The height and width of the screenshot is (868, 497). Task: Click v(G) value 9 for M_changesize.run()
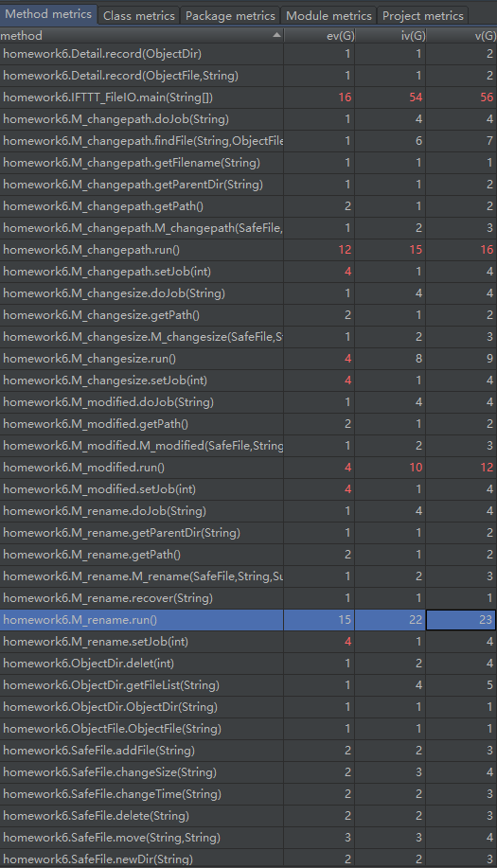click(489, 359)
